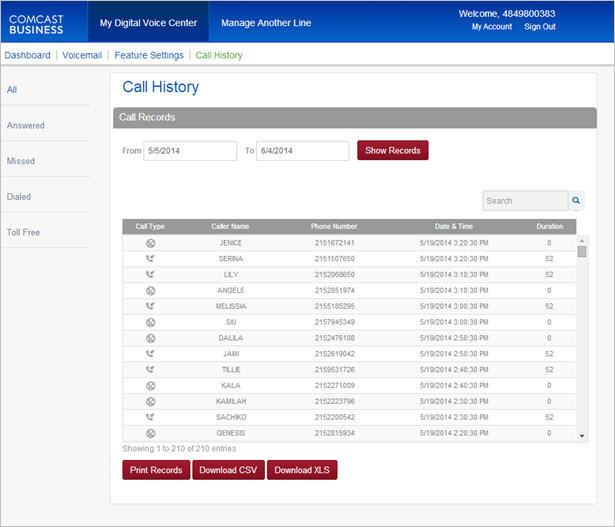The width and height of the screenshot is (615, 527).
Task: Filter call history by Dialed
Action: (19, 197)
